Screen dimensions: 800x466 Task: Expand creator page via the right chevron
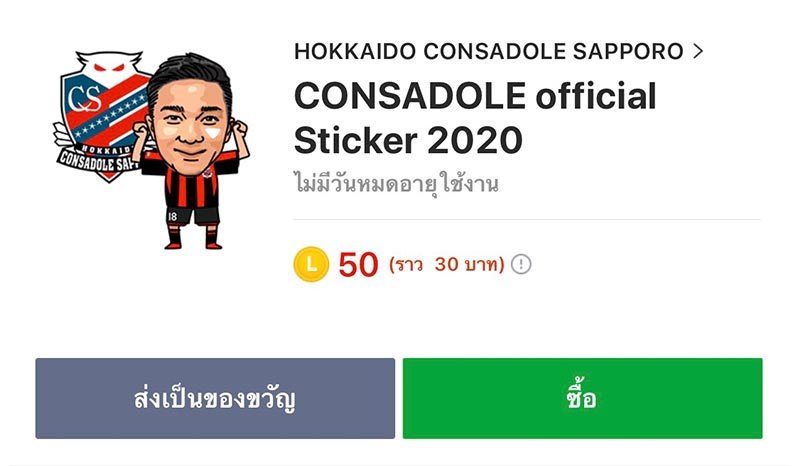[698, 51]
